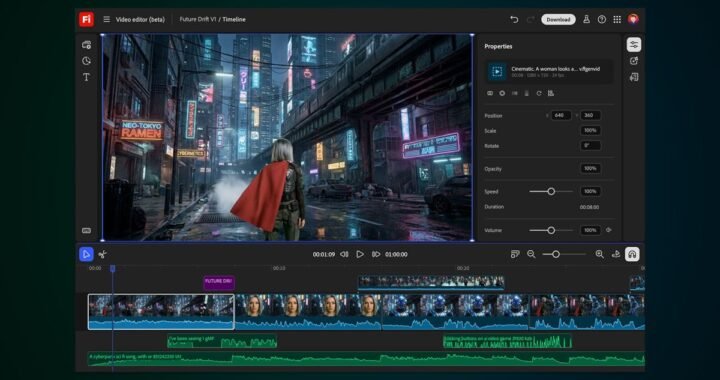Open the history clock icon in left sidebar
720x380 pixels.
pyautogui.click(x=86, y=61)
